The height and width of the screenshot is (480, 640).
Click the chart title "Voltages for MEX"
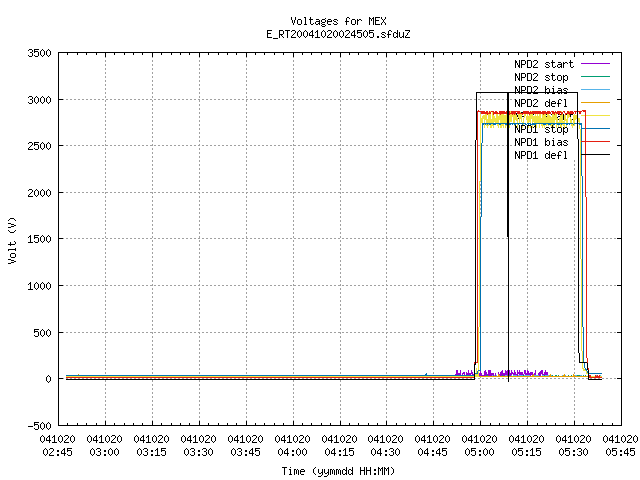click(338, 21)
